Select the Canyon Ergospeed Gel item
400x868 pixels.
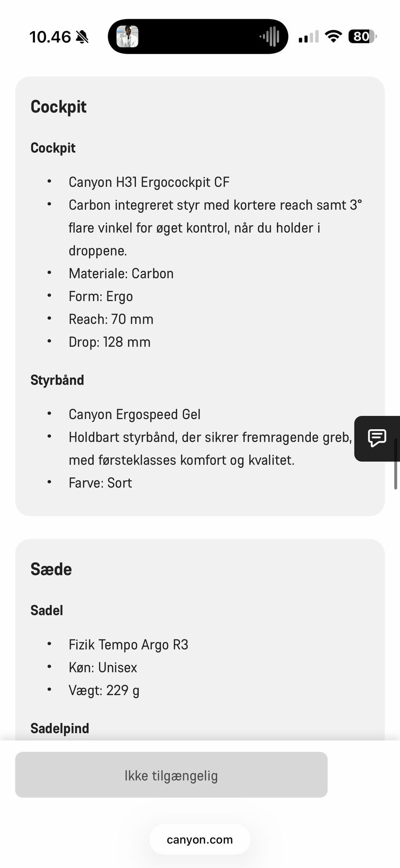(x=134, y=415)
